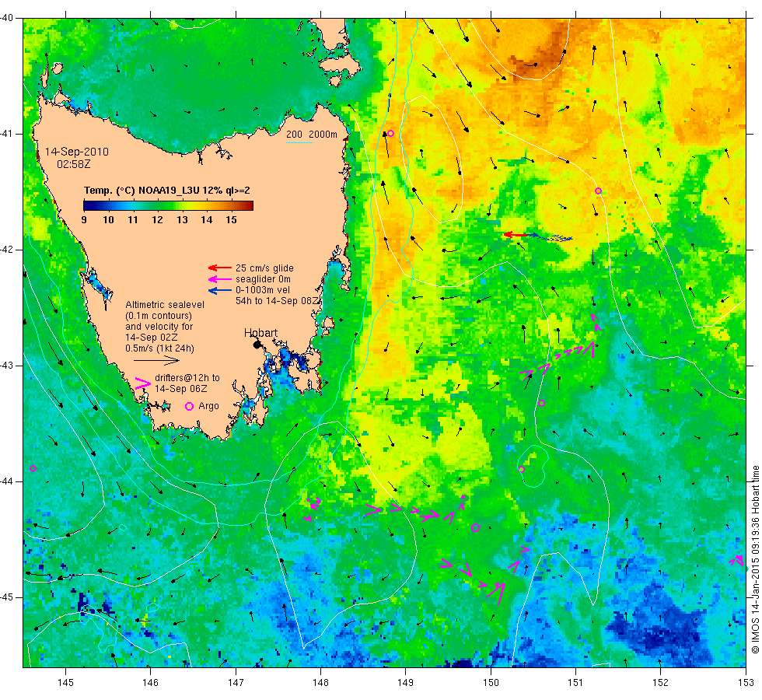Click the time label 02:58Z
The width and height of the screenshot is (762, 700).
coord(73,164)
